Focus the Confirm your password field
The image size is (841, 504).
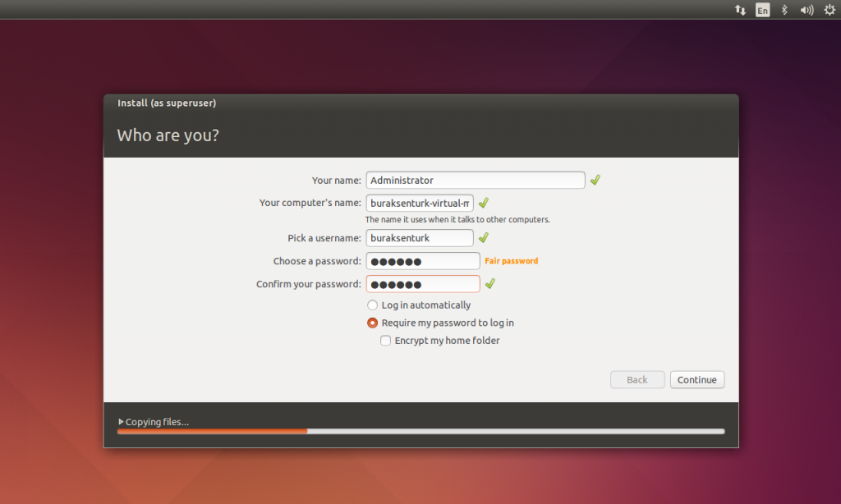tap(423, 284)
